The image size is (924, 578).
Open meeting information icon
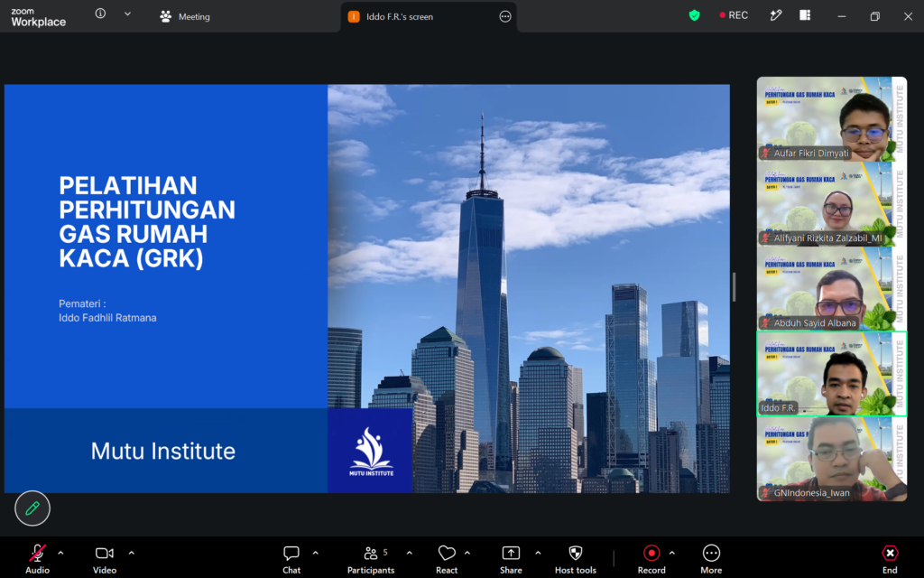[101, 14]
